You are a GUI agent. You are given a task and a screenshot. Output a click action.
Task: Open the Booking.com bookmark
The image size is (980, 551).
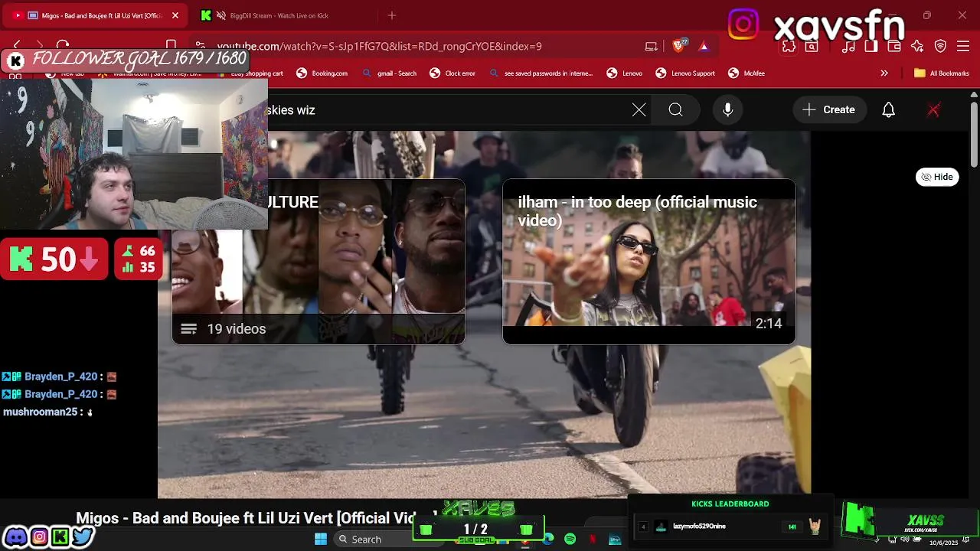coord(322,73)
